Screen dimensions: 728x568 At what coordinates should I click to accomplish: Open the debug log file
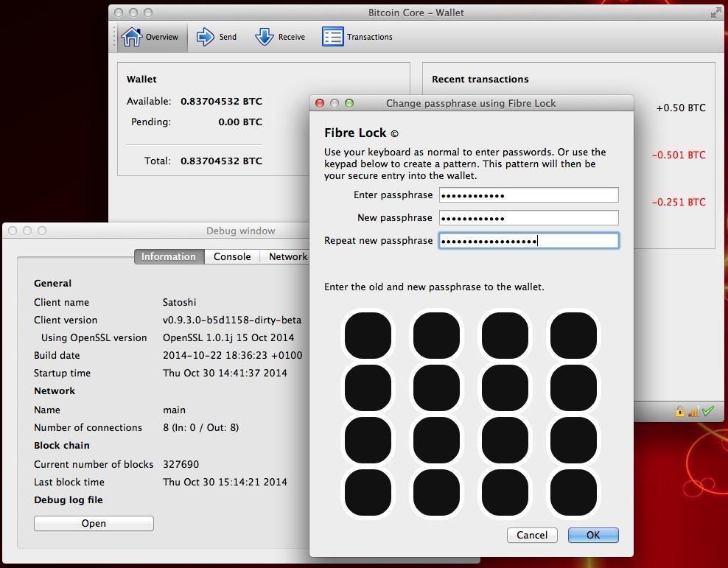pyautogui.click(x=94, y=524)
